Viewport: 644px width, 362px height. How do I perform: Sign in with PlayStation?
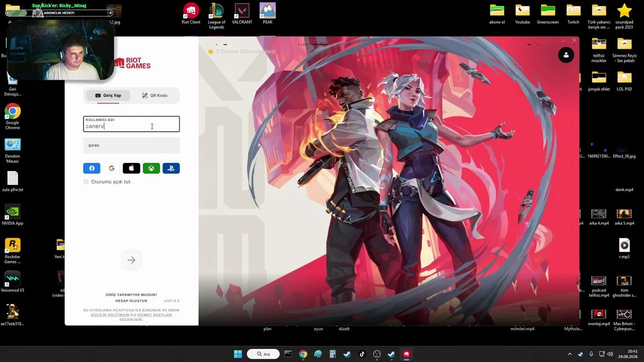point(171,168)
